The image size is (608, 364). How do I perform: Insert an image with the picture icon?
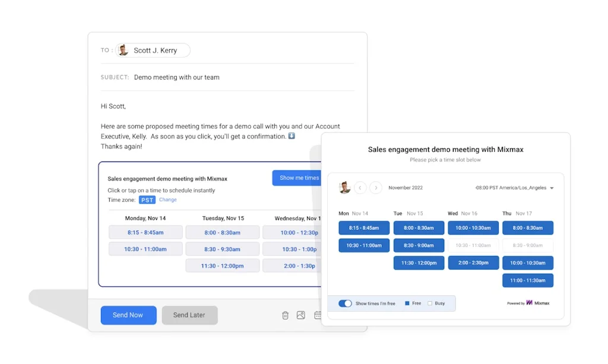coord(301,315)
